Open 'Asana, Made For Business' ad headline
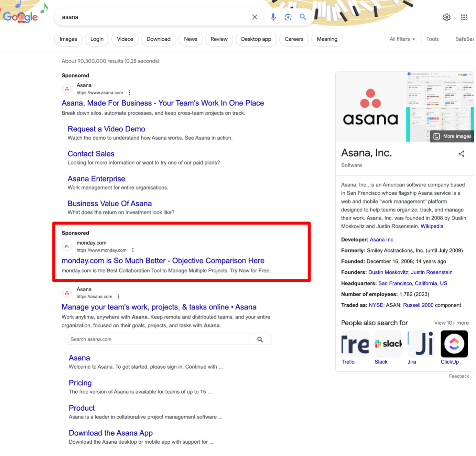Viewport: 476px width, 456px height. [163, 103]
